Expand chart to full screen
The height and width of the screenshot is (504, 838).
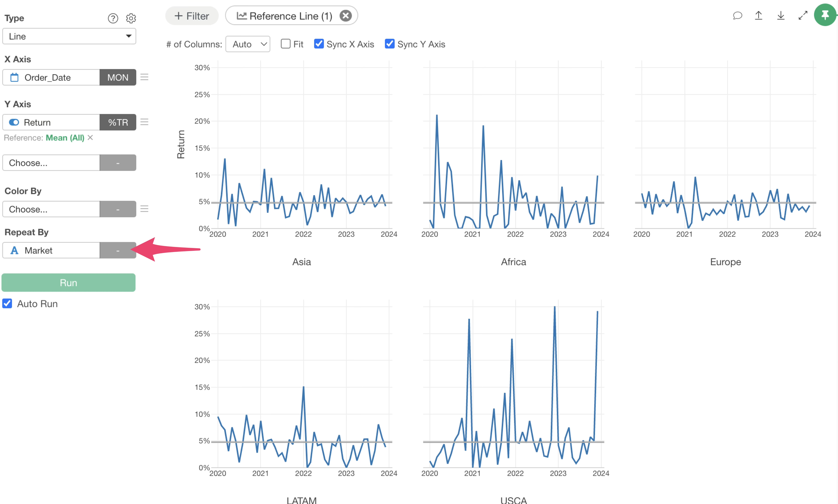(803, 16)
